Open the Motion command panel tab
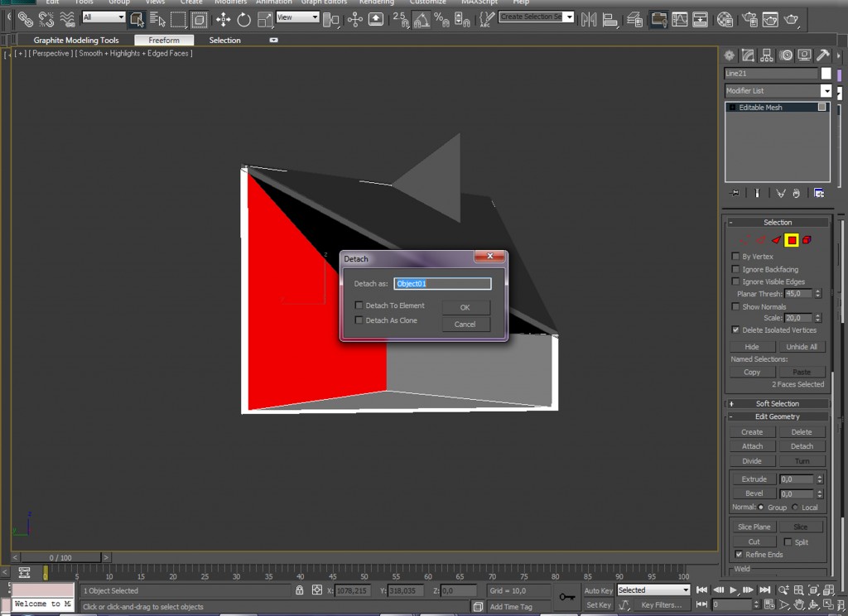 pyautogui.click(x=786, y=55)
